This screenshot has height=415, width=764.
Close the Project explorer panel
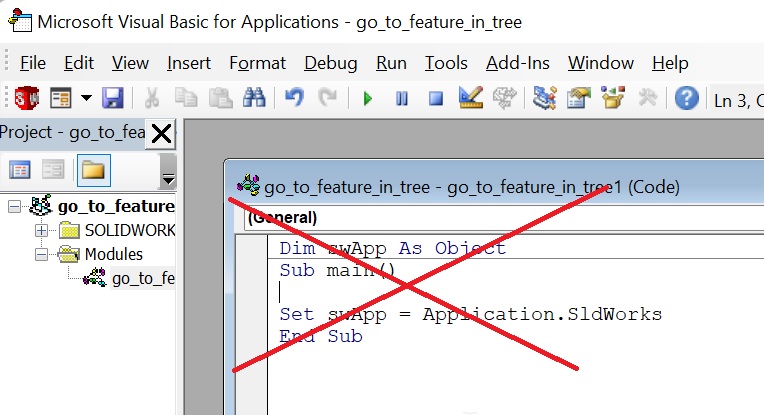pos(161,133)
